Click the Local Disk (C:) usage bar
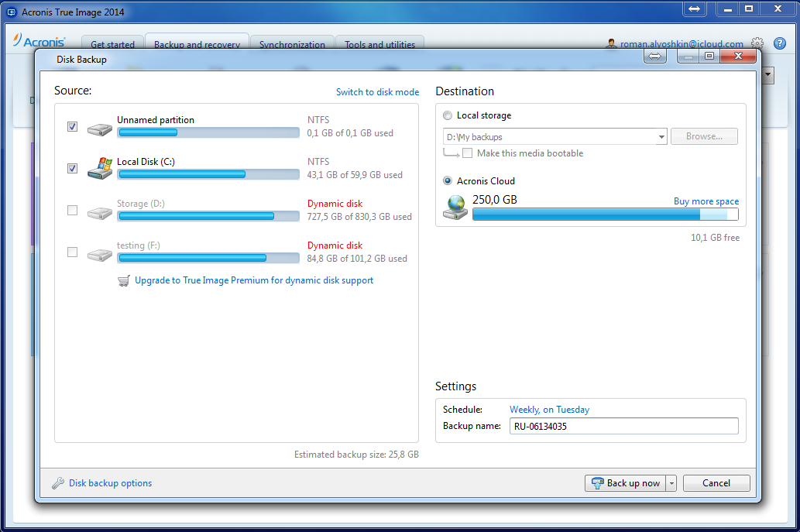The image size is (800, 532). click(x=208, y=174)
